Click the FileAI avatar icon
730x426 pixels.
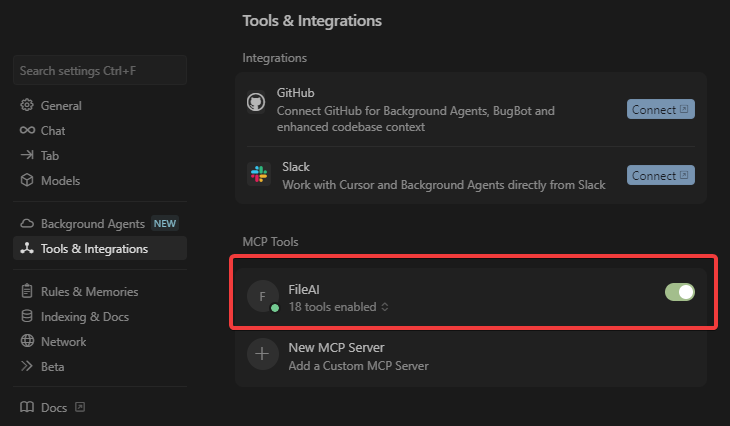(x=263, y=296)
